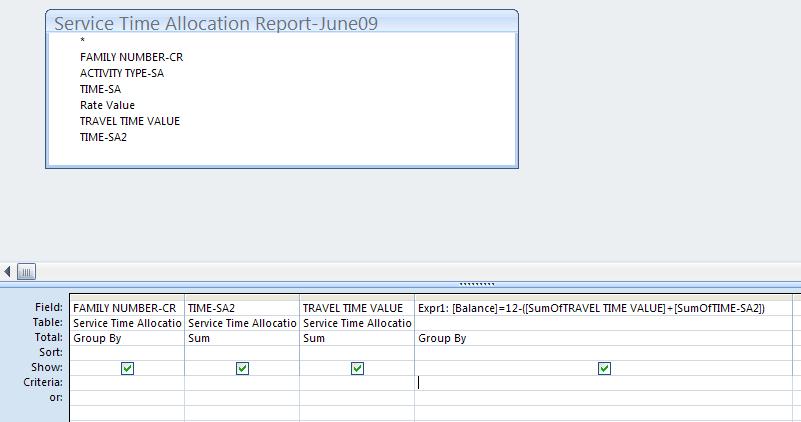Uncheck Show for TIME-SA2 column
This screenshot has width=801, height=422.
[242, 368]
